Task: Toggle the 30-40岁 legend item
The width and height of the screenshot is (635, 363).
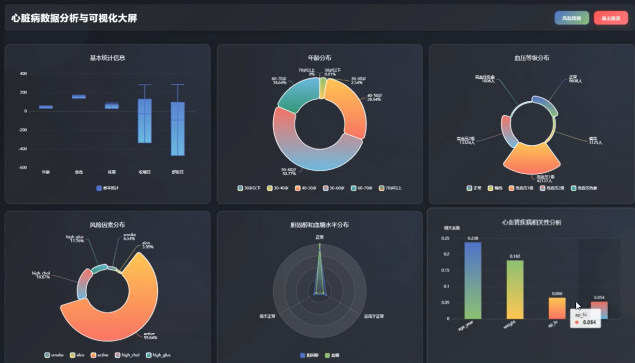Action: (278, 188)
